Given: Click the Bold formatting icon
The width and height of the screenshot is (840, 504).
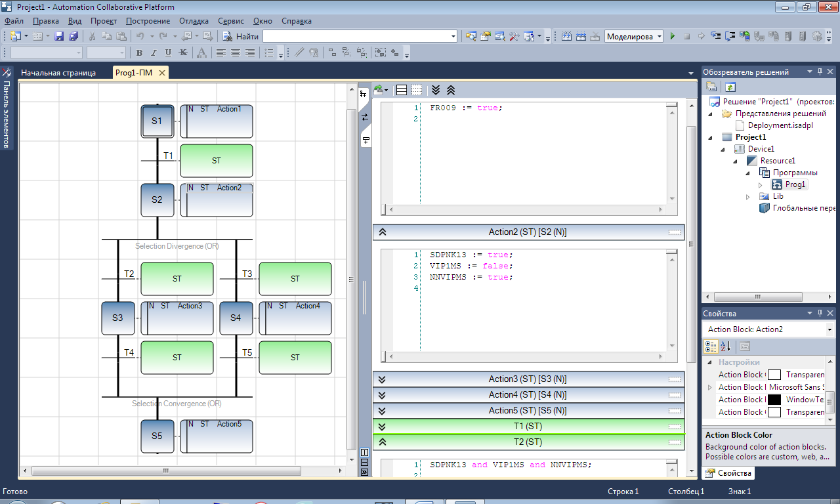Looking at the screenshot, I should click(x=139, y=52).
